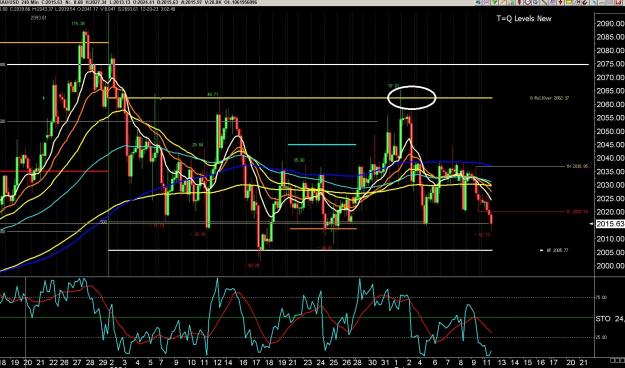
Task: Select the yellow horizontal line near 2083 at left
Action: click(54, 42)
